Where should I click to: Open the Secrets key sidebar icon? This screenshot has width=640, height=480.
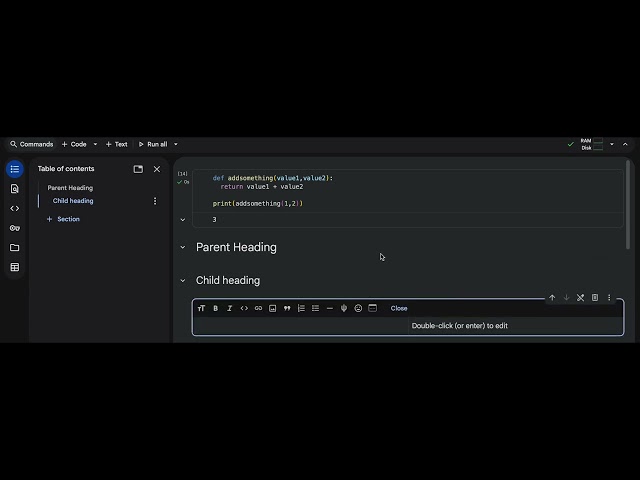point(15,228)
